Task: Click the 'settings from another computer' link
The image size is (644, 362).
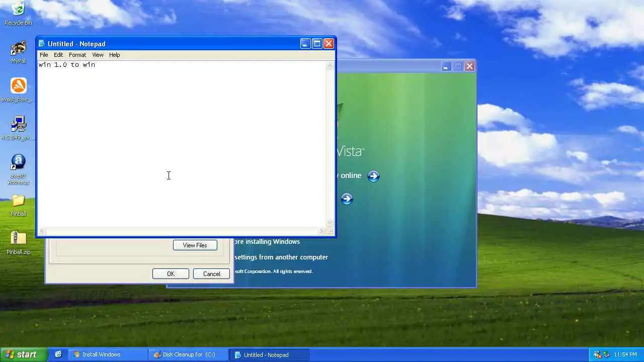Action: 281,257
